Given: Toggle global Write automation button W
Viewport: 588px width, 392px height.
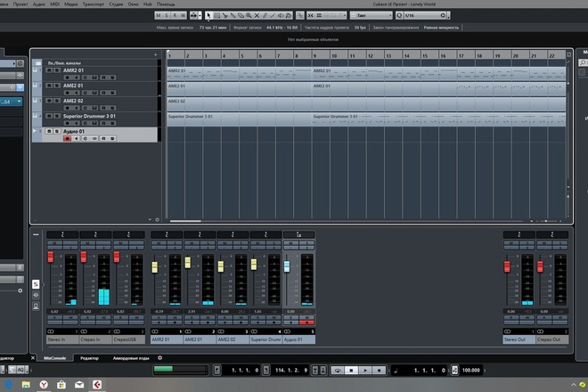Looking at the screenshot, I should point(183,15).
